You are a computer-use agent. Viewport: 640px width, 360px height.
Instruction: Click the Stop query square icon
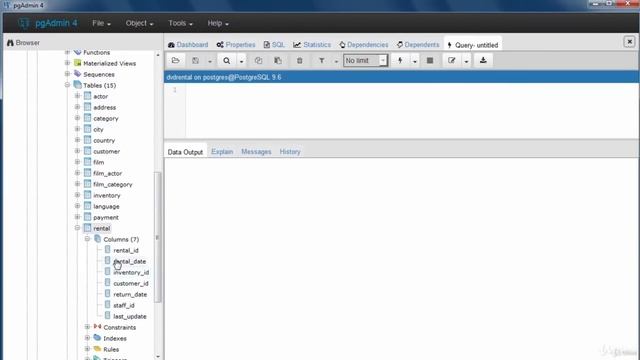430,61
